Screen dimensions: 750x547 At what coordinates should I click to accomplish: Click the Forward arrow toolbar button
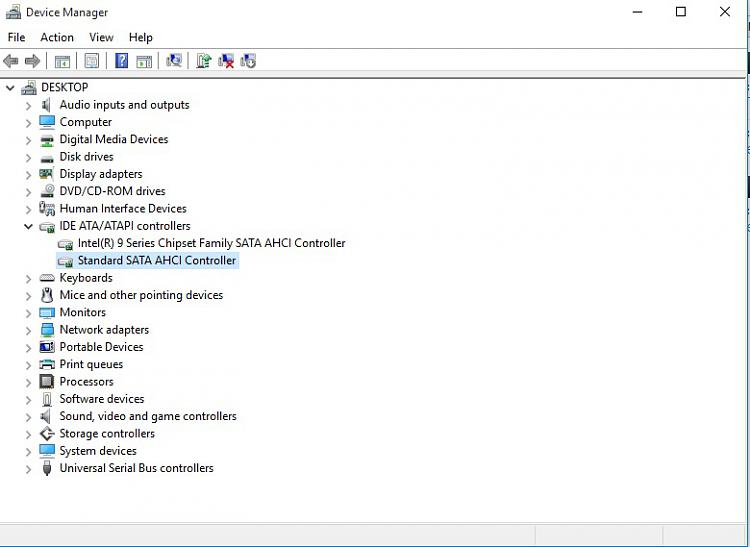(x=32, y=61)
